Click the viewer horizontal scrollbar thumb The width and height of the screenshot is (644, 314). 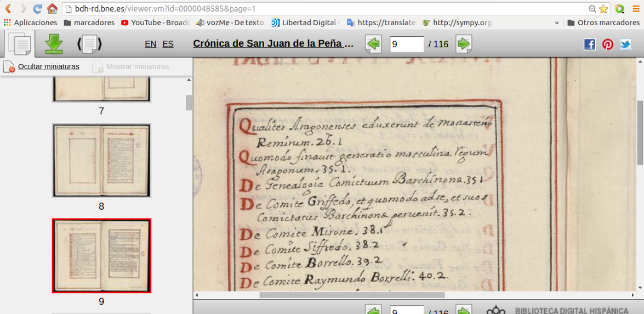click(352, 295)
